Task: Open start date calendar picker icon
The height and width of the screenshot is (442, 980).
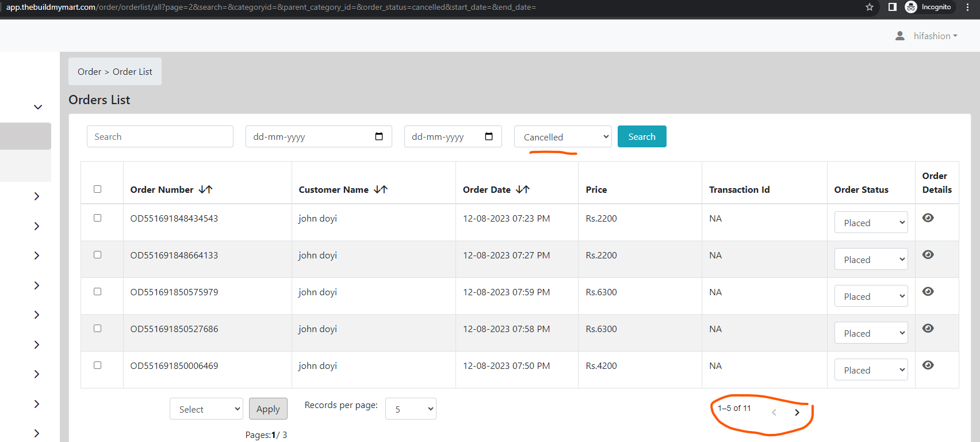Action: click(x=379, y=136)
